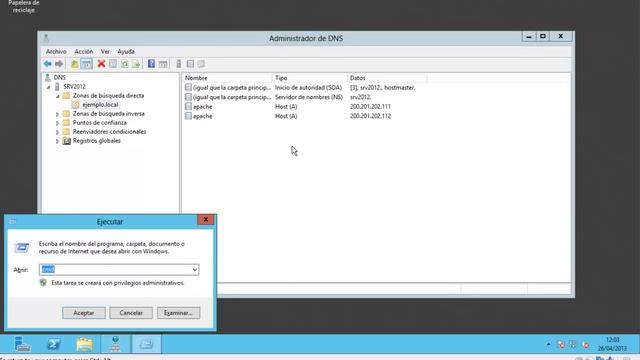This screenshot has width=640, height=360.
Task: Refresh the DNS view with the toolbar icon
Action: 124,64
